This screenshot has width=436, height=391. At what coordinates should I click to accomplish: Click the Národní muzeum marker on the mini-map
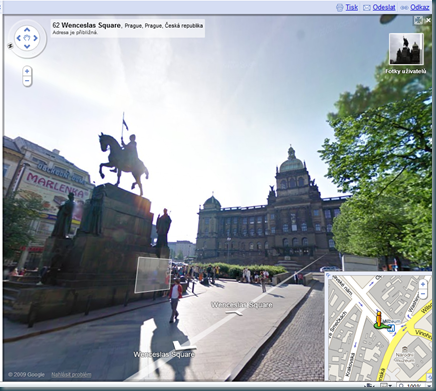coord(405,349)
